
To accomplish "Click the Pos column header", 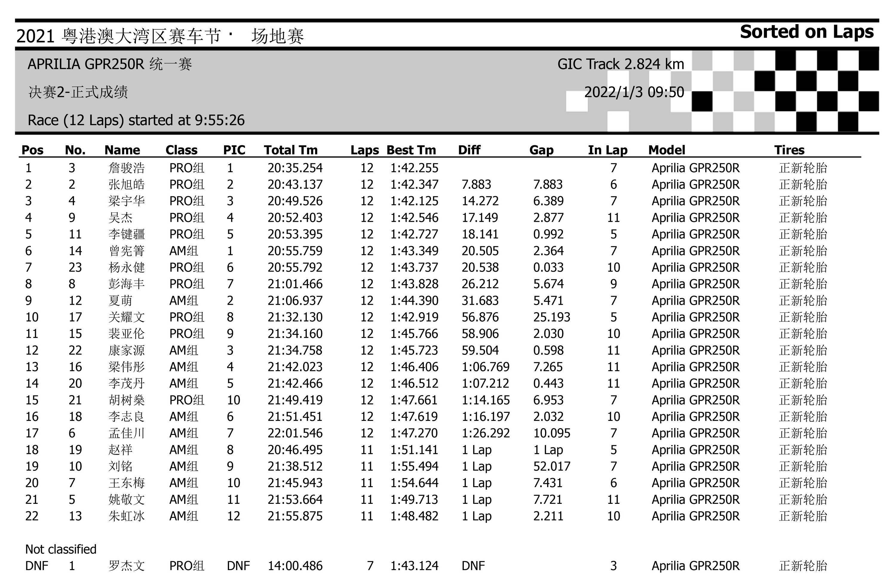I will (x=32, y=150).
